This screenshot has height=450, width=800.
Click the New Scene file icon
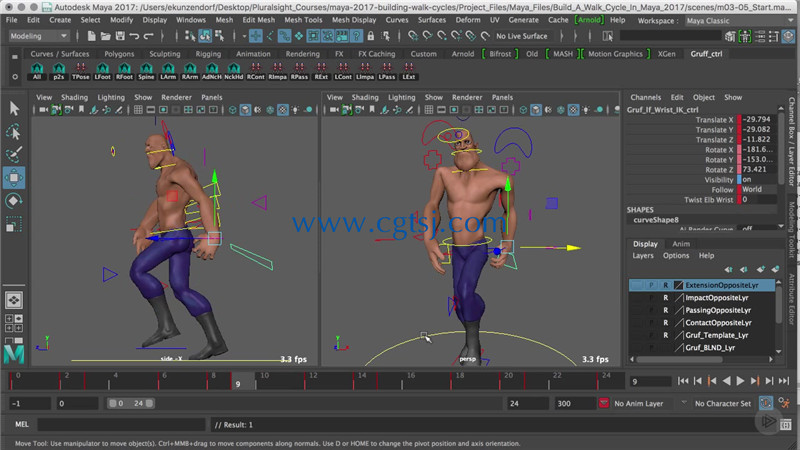pyautogui.click(x=91, y=36)
